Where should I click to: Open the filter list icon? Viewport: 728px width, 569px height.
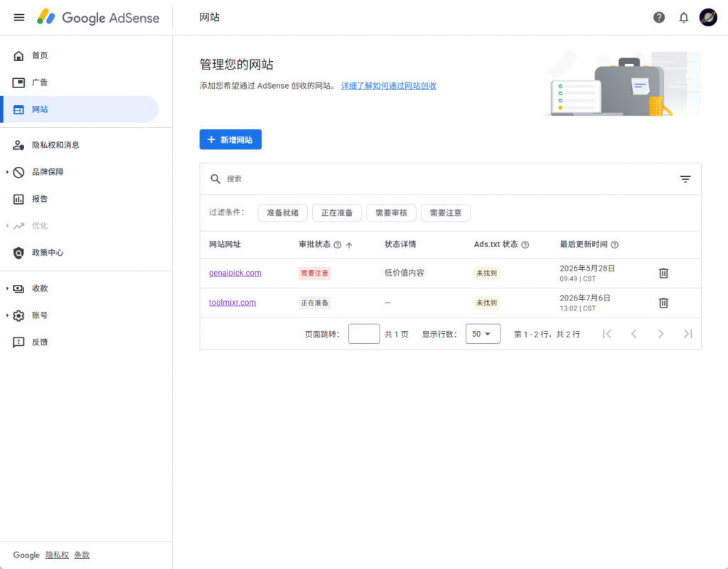point(685,179)
